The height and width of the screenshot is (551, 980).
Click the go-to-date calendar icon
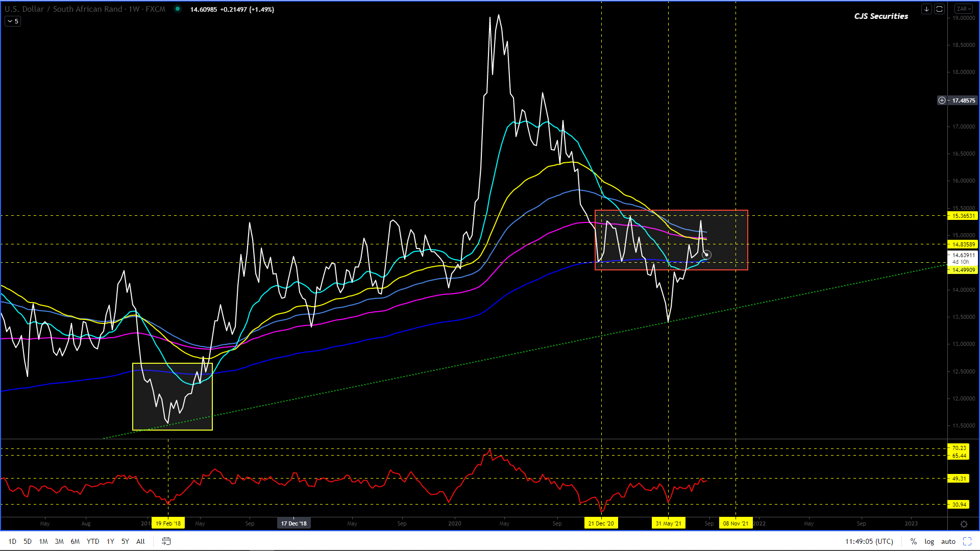[166, 541]
